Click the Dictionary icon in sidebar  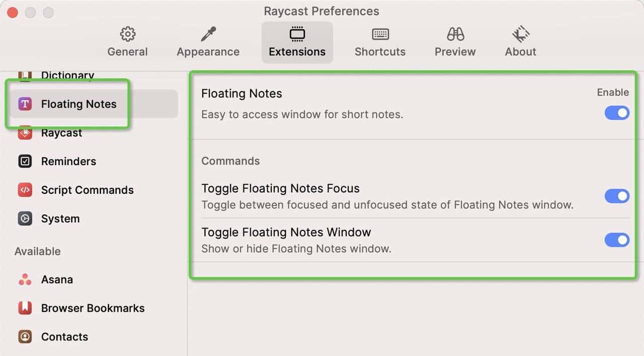(x=24, y=75)
